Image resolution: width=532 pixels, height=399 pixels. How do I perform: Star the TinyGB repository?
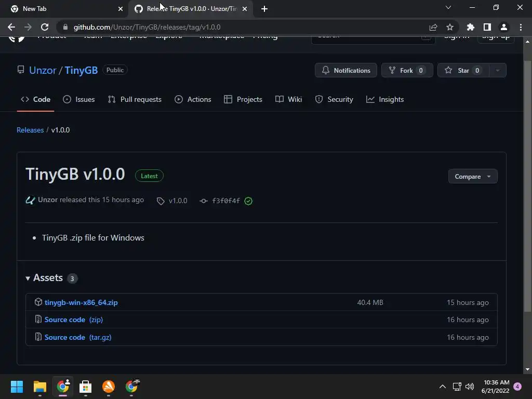[463, 70]
